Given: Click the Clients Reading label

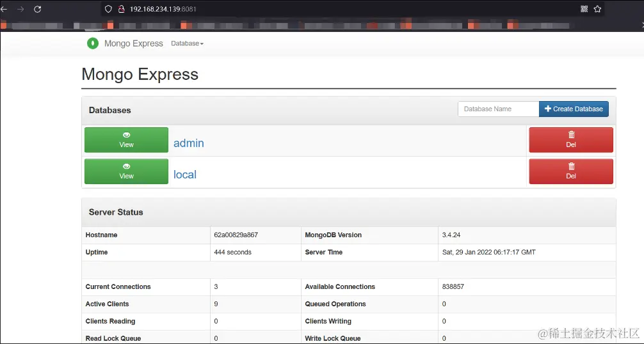Looking at the screenshot, I should [110, 321].
